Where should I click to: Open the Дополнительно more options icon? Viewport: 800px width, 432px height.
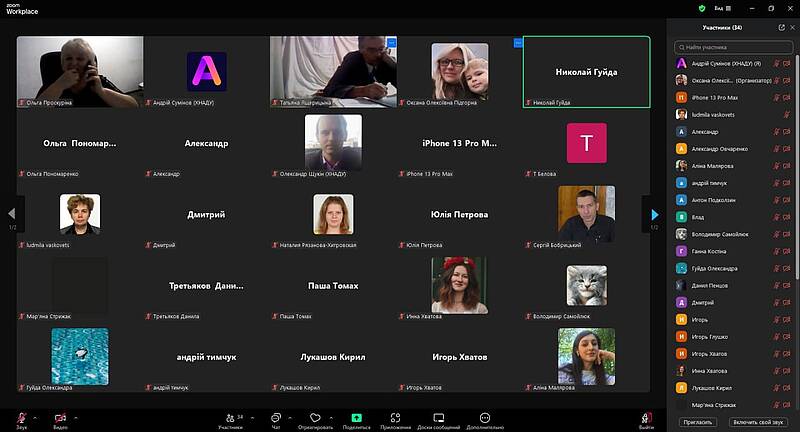click(485, 416)
